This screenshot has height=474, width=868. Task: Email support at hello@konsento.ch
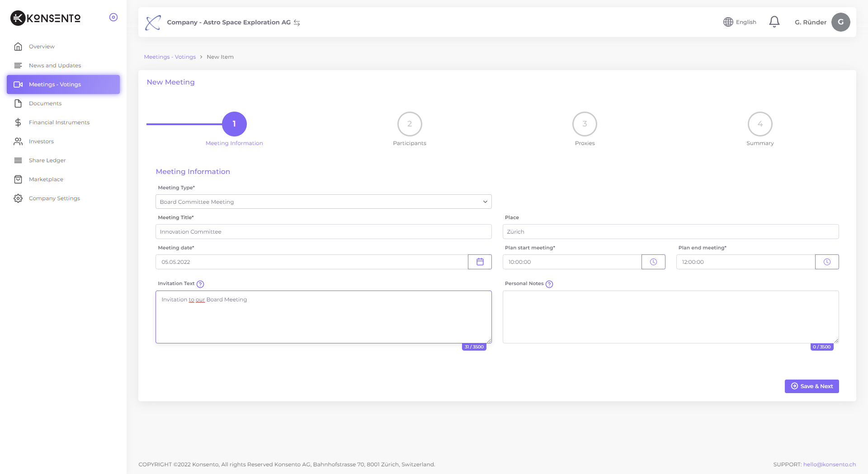coord(829,465)
